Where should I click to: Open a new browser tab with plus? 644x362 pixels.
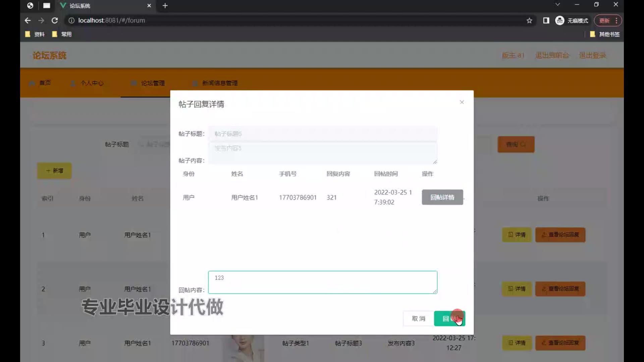coord(165,5)
